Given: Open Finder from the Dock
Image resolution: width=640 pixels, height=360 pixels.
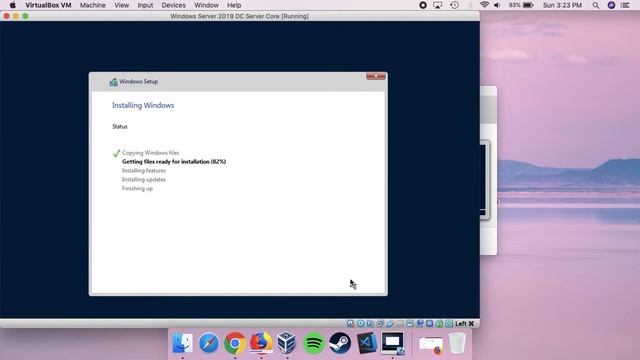Looking at the screenshot, I should pos(182,342).
